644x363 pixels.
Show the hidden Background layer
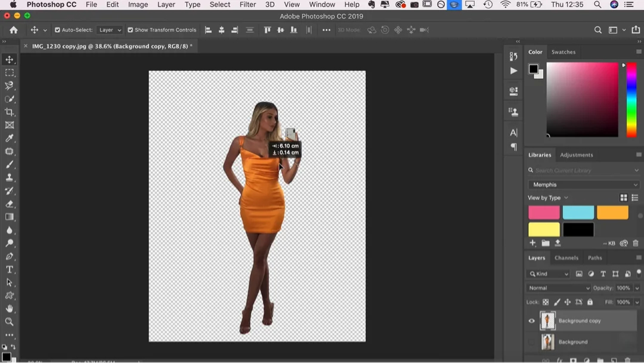(x=531, y=342)
